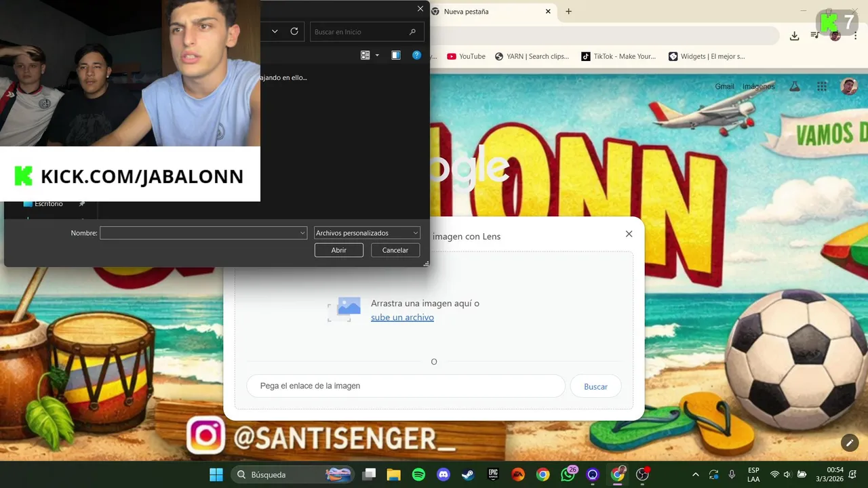Show hidden system tray icons
868x488 pixels.
coord(695,474)
